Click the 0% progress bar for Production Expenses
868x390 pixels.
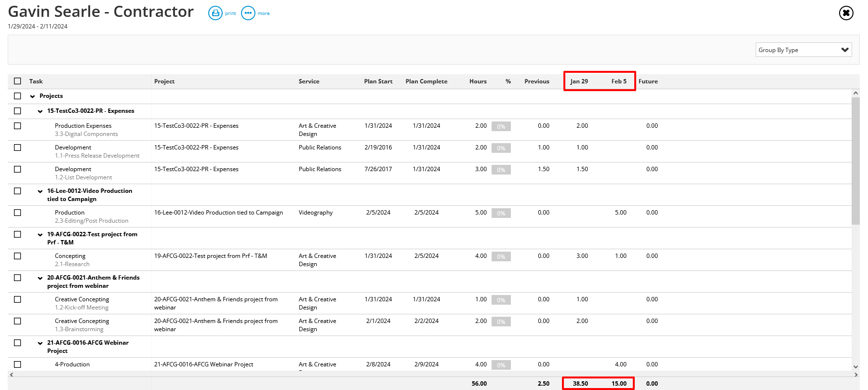tap(501, 126)
